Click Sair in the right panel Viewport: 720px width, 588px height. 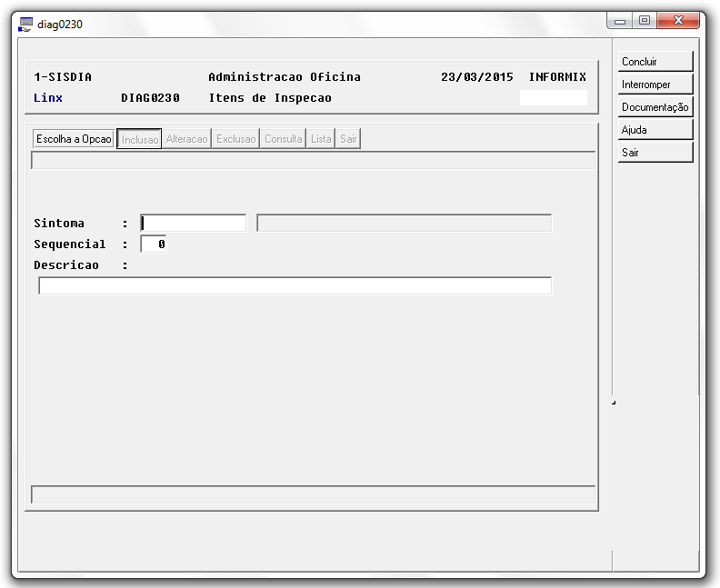click(x=655, y=152)
